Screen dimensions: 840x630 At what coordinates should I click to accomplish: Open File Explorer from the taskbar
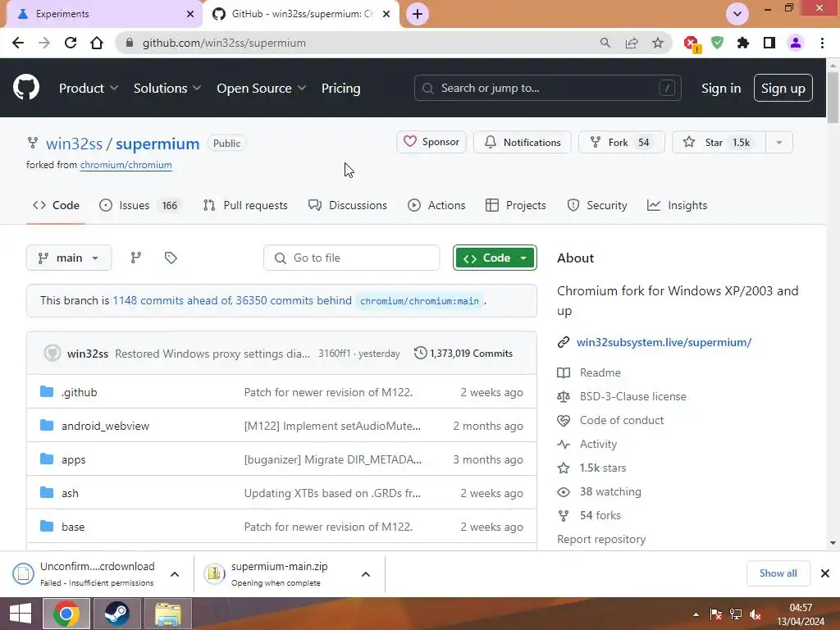(x=167, y=614)
